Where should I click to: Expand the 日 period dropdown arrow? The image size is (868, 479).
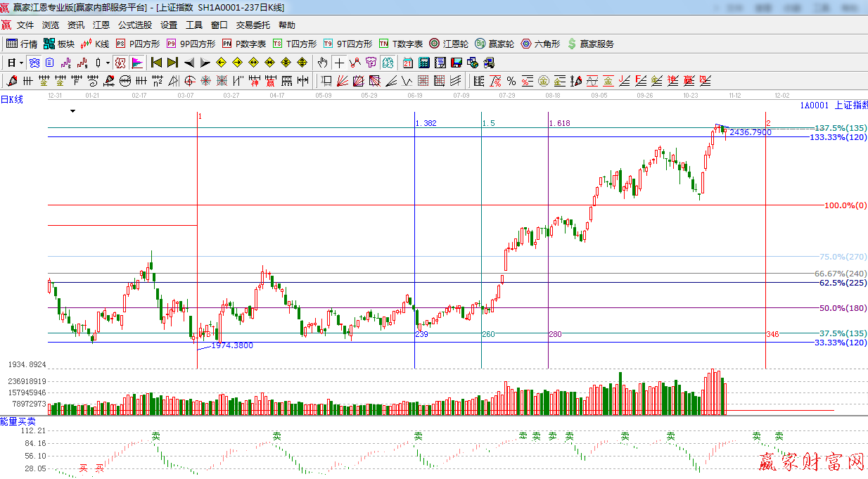(x=21, y=63)
